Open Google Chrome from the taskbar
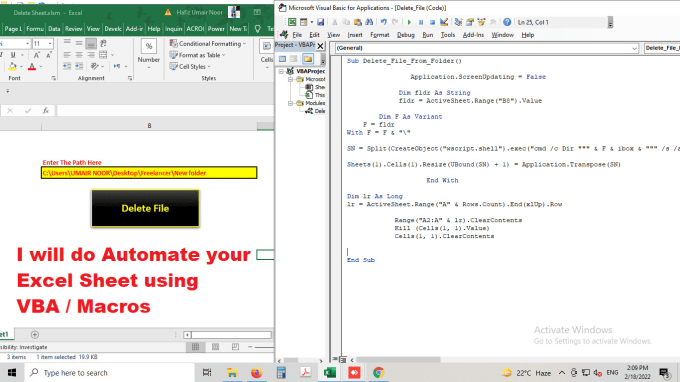Image resolution: width=680 pixels, height=382 pixels. click(378, 373)
